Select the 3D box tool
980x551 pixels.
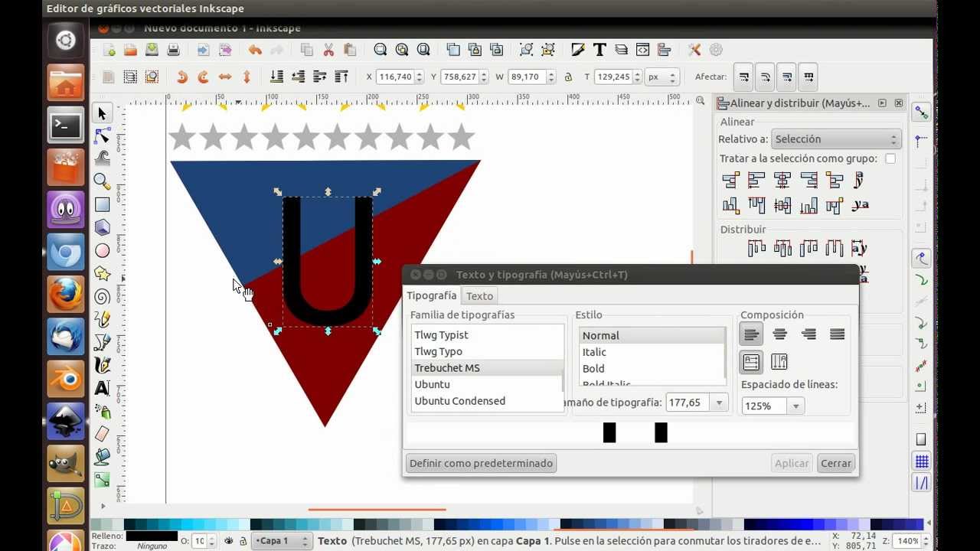(x=102, y=227)
